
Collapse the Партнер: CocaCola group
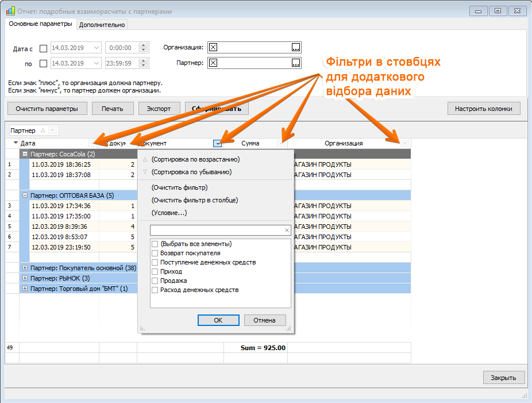click(x=25, y=154)
